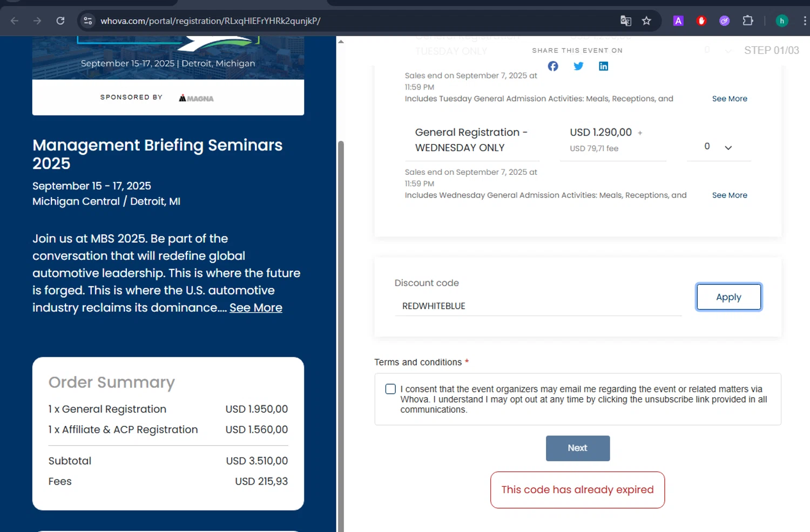Click 'Management Briefing Seminars 2025' title
The height and width of the screenshot is (532, 810).
(x=157, y=154)
